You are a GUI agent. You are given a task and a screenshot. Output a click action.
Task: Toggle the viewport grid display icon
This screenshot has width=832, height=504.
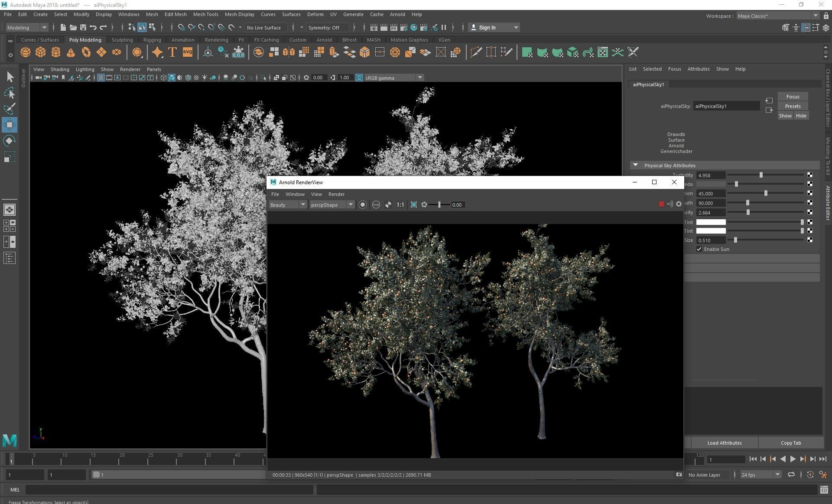coord(101,78)
